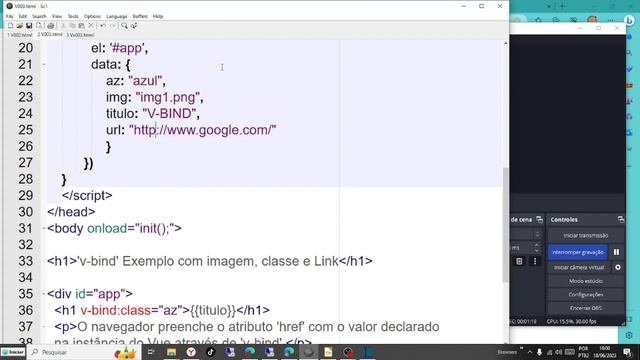
Task: Click the Delete X toolbar icon
Action: coord(91,26)
